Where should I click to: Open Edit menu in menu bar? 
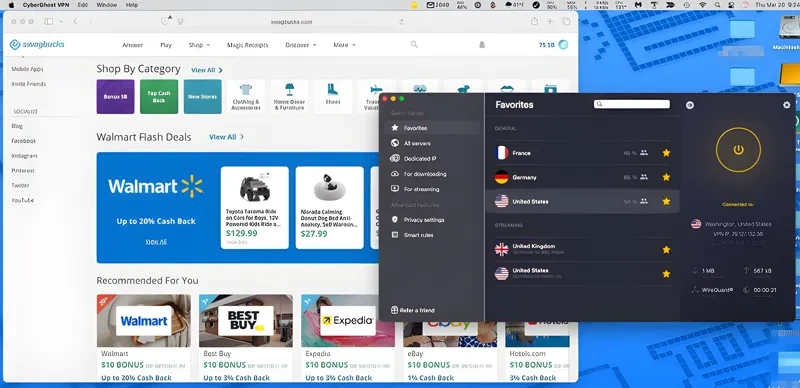point(83,5)
